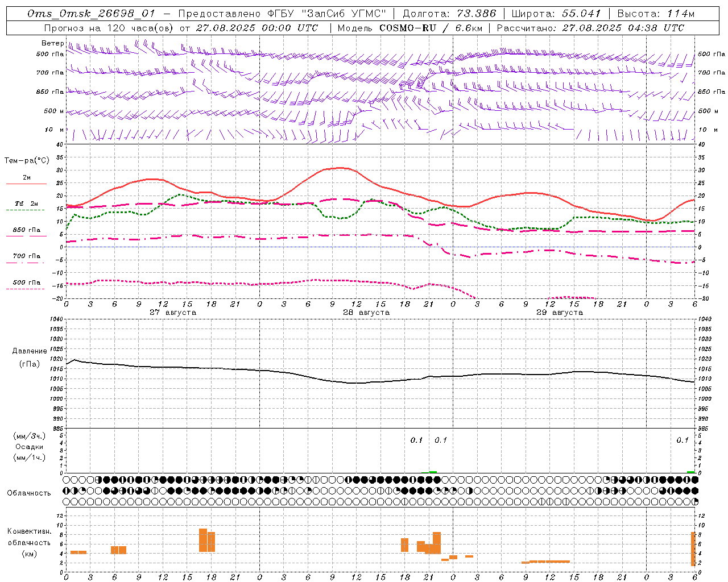Image resolution: width=728 pixels, height=582 pixels.
Task: Click the 700 гПа temperature legend label
Action: [x=26, y=256]
